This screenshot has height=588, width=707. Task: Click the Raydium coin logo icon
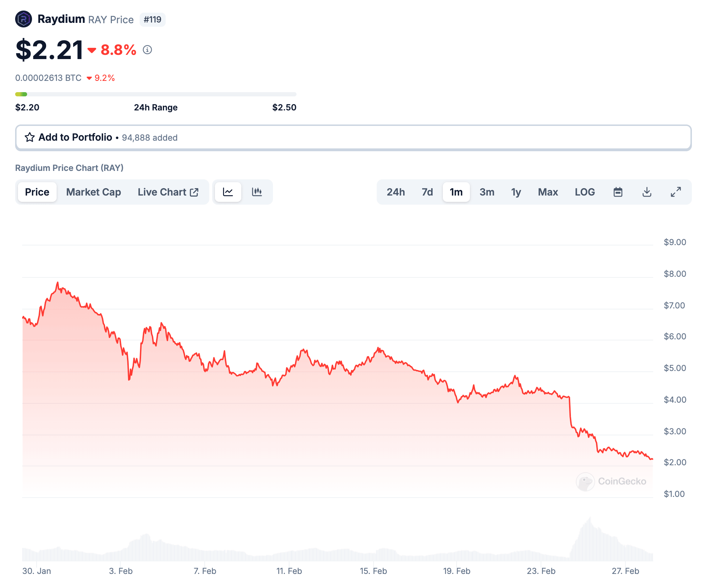pyautogui.click(x=24, y=19)
